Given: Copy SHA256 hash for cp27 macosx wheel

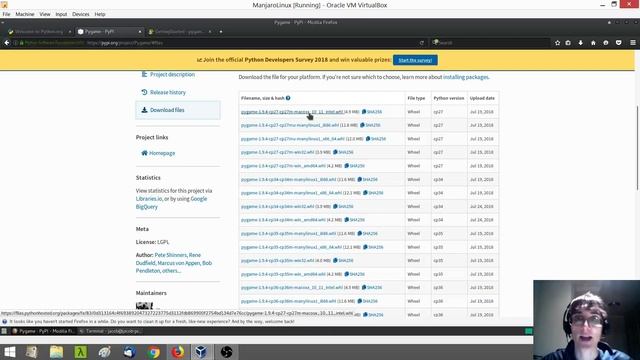Looking at the screenshot, I should pyautogui.click(x=372, y=112).
